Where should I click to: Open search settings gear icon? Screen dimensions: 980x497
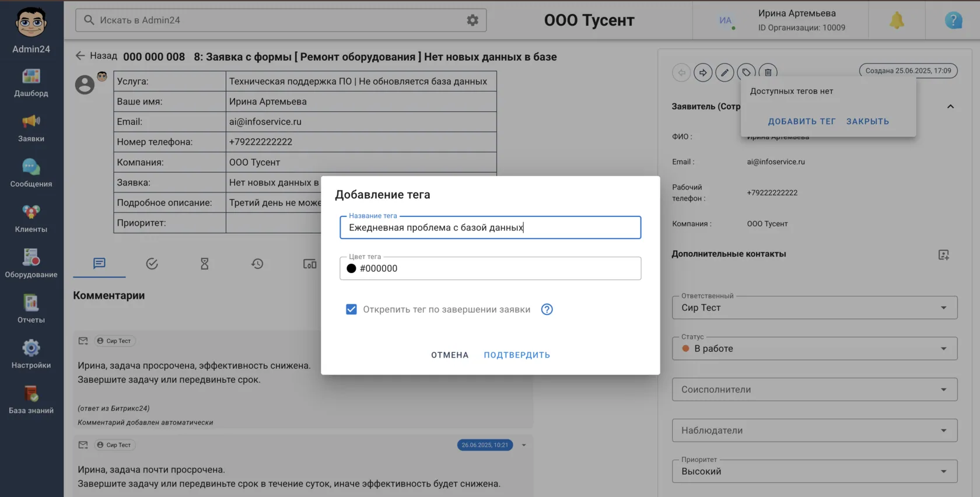coord(473,20)
